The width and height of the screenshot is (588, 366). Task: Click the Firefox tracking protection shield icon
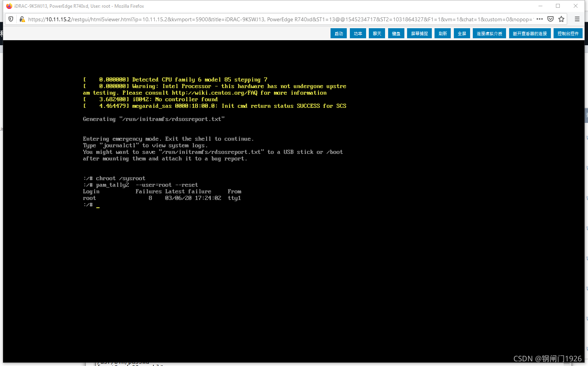point(11,19)
